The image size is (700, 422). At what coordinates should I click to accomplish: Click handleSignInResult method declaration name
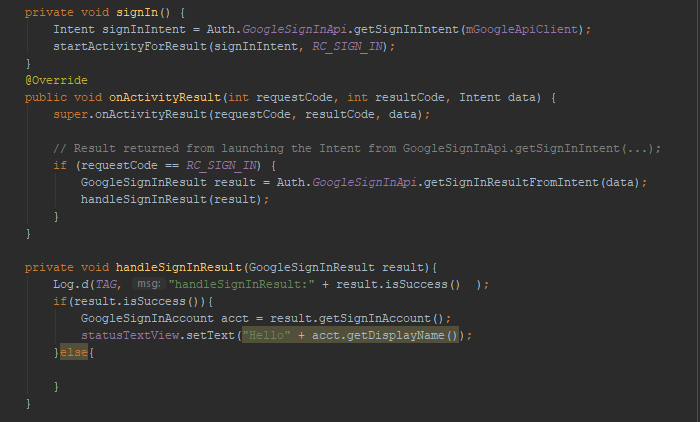pos(179,267)
